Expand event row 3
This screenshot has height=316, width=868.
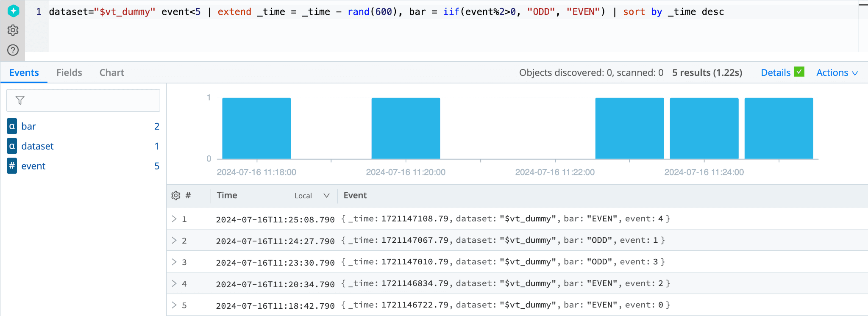[x=174, y=262]
